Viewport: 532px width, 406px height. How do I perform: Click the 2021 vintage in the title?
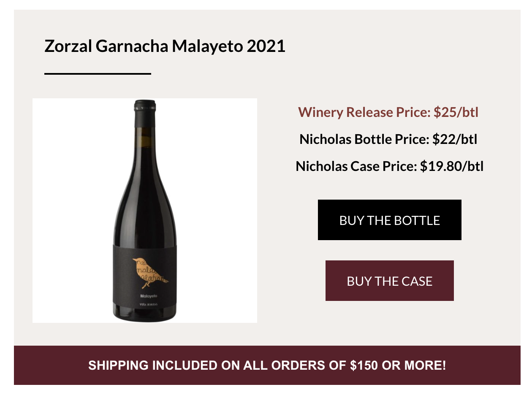(266, 46)
